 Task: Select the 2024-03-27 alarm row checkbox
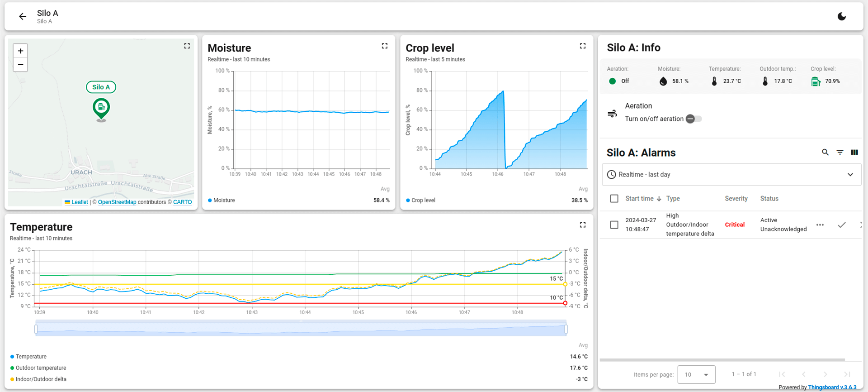click(614, 225)
